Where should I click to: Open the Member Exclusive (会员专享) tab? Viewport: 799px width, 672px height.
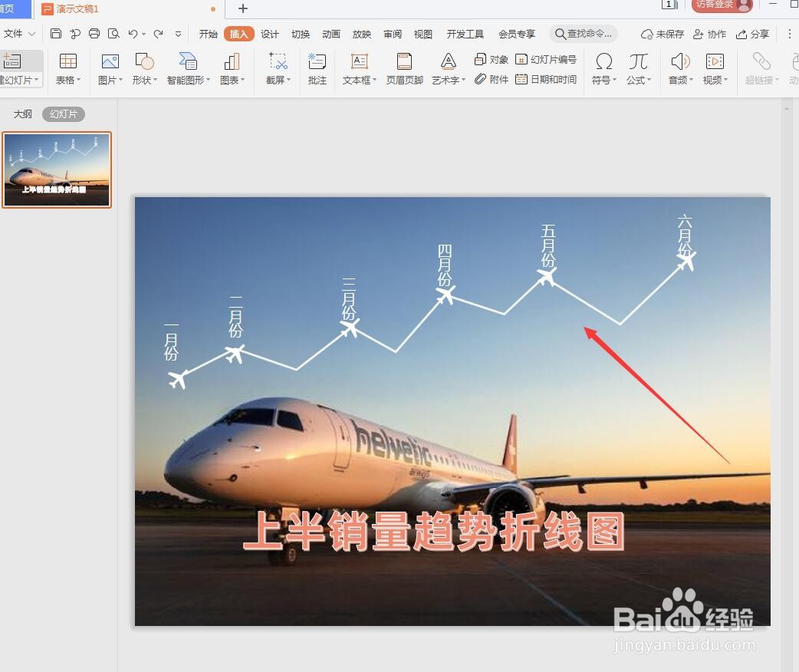(516, 35)
